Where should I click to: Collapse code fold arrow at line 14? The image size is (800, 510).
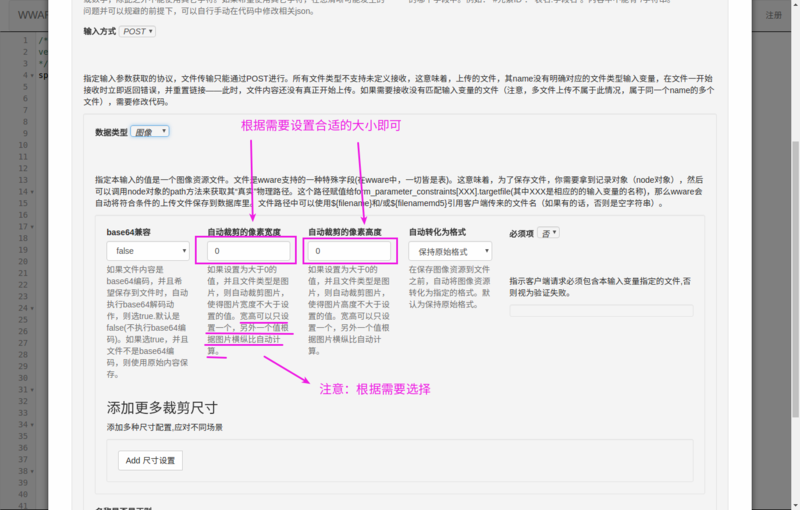pos(32,192)
